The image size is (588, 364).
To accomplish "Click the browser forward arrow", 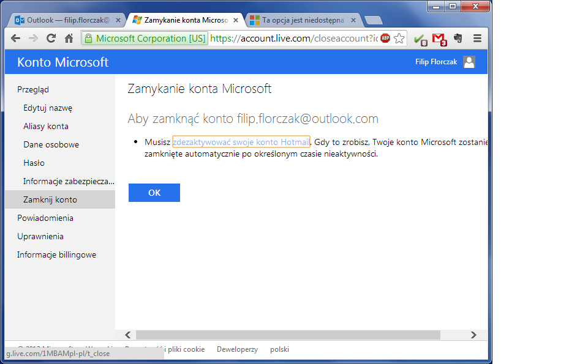I will point(33,38).
